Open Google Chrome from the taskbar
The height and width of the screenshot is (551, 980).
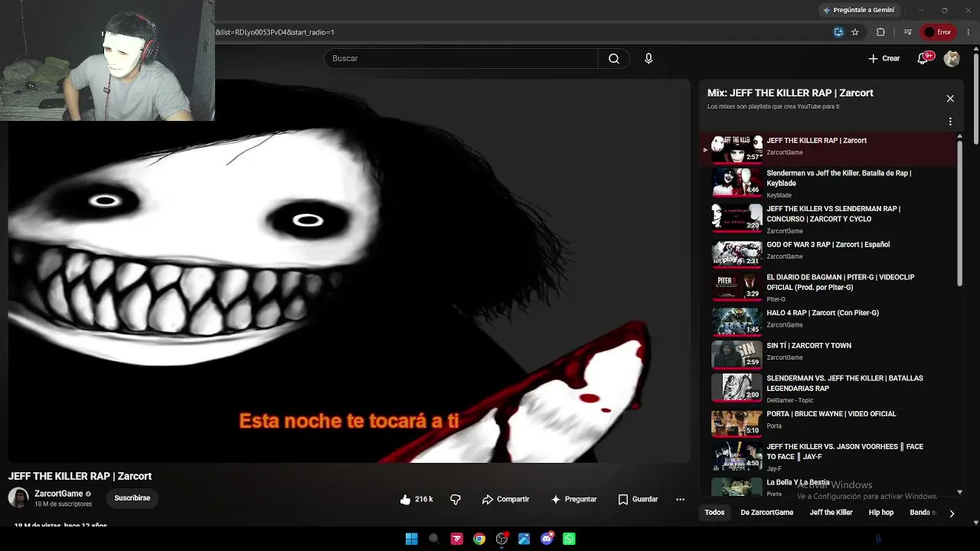[479, 539]
